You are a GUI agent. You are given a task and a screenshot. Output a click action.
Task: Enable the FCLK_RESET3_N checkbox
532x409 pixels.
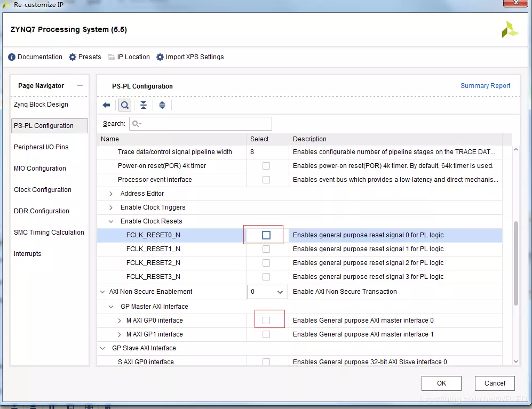[266, 277]
